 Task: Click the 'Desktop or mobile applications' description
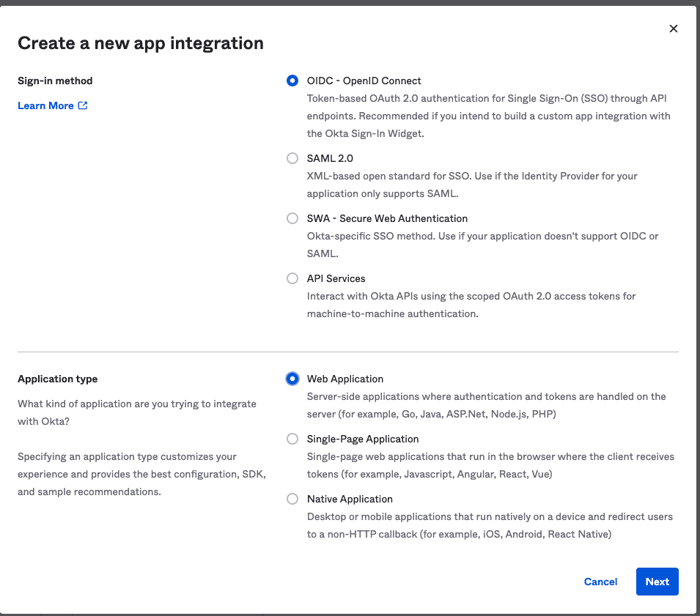tap(490, 525)
